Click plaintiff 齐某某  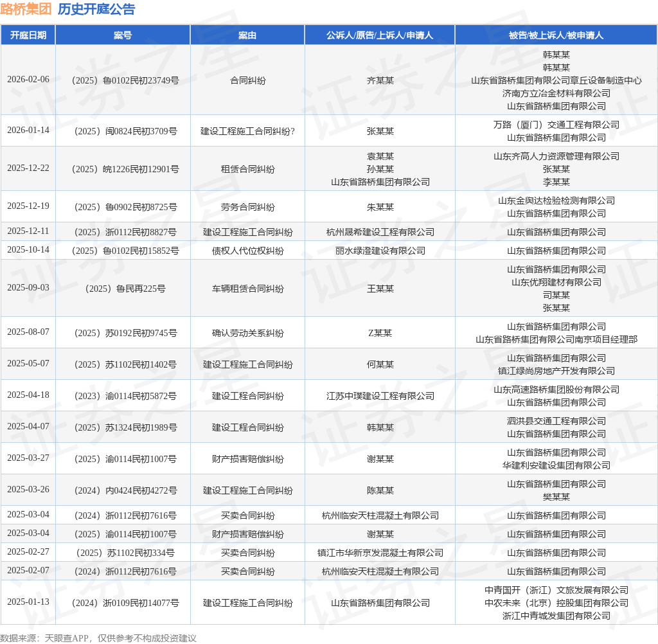[380, 80]
